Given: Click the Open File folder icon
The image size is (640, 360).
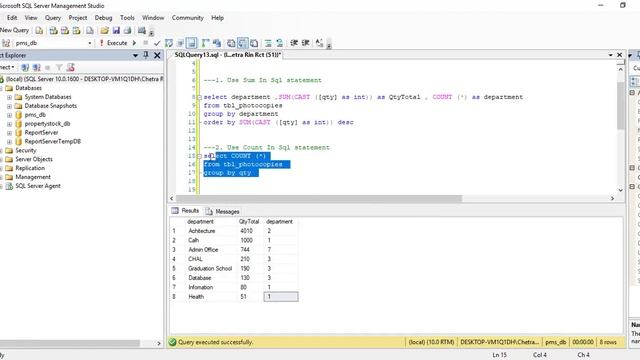Looking at the screenshot, I should click(104, 31).
